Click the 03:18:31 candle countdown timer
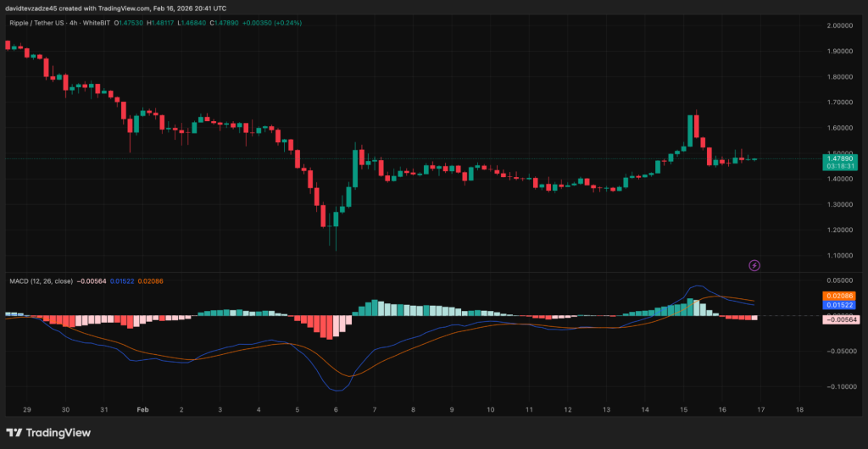This screenshot has width=868, height=449. tap(838, 166)
